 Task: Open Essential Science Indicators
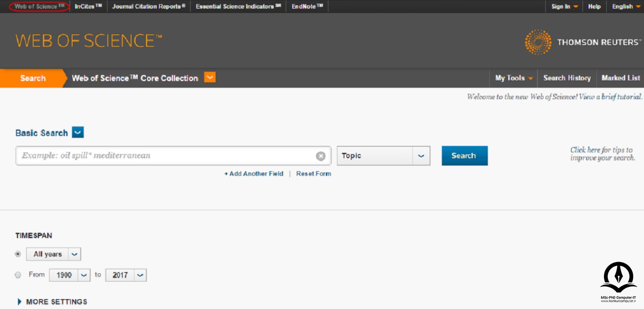[238, 6]
